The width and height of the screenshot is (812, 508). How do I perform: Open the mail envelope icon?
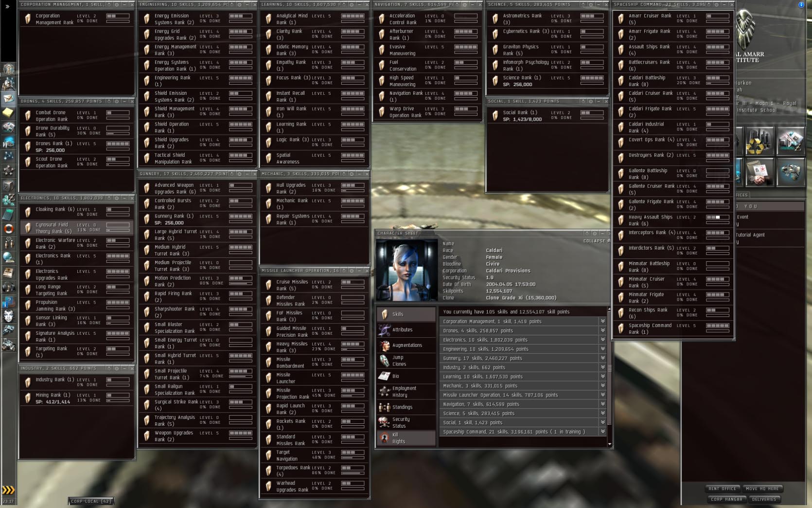coord(8,98)
